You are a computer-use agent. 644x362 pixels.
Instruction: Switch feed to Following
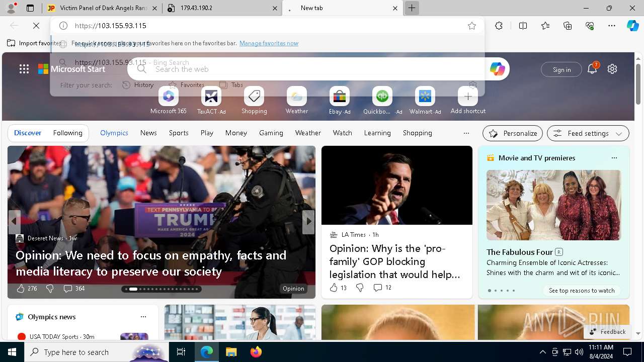click(67, 133)
